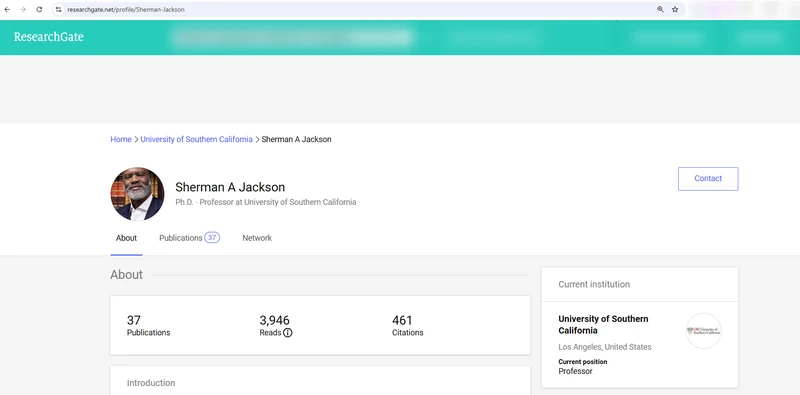
Task: Click the 461 Citations statistic
Action: tap(408, 326)
